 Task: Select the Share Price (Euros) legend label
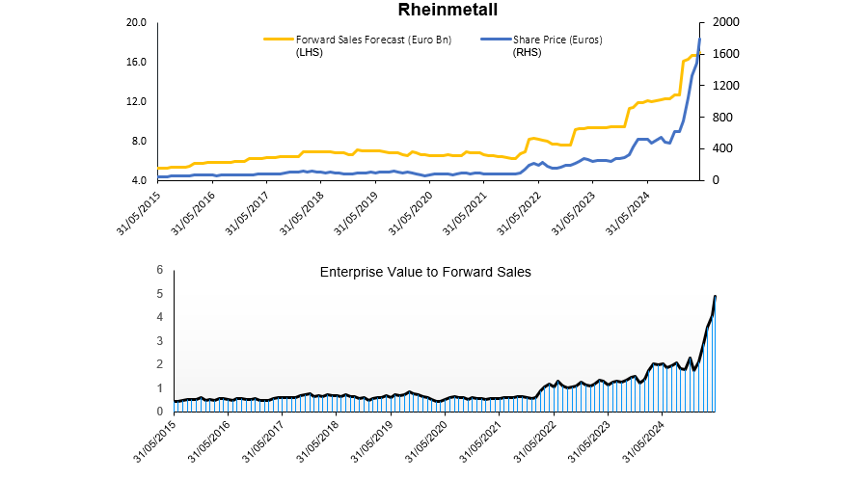click(x=564, y=40)
